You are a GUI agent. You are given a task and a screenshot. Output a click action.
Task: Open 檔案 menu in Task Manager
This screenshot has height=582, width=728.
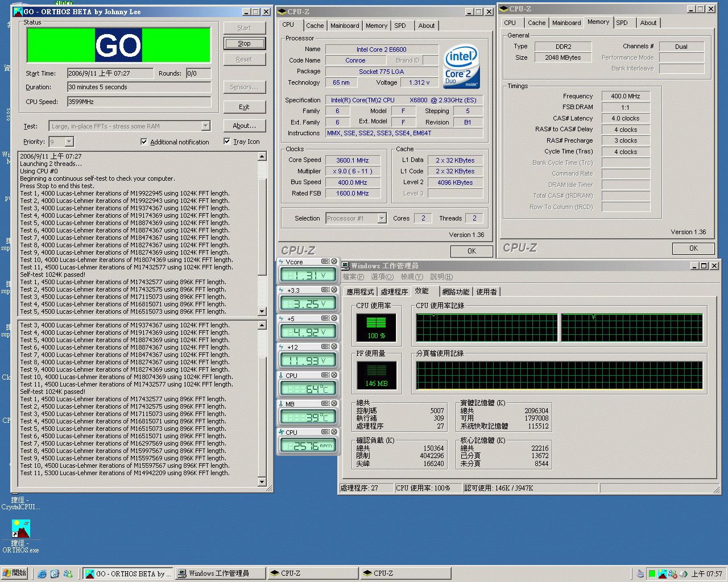click(353, 277)
